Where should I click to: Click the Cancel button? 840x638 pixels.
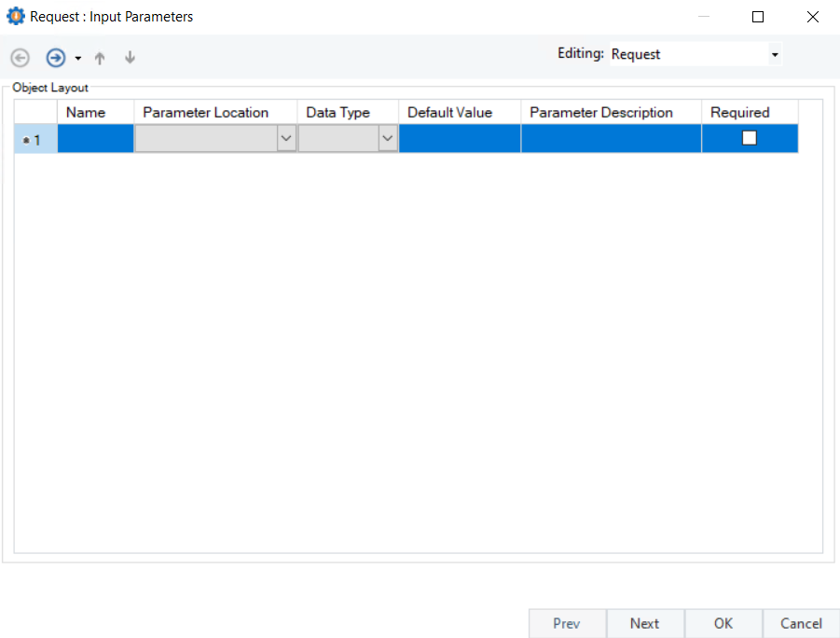[x=801, y=623]
